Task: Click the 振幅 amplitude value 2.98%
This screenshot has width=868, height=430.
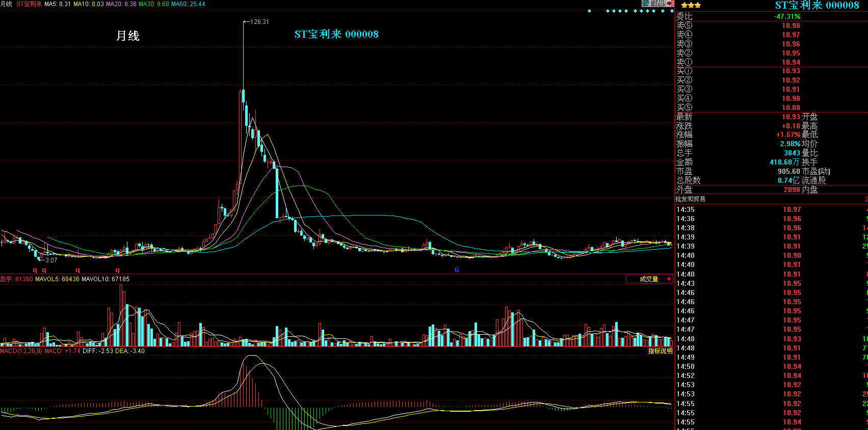Action: coord(791,144)
